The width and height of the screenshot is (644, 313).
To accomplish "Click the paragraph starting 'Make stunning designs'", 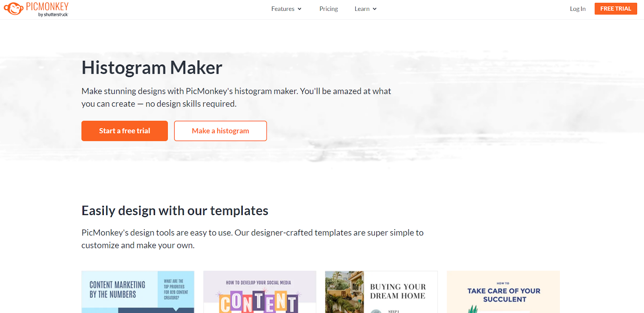I will (x=236, y=97).
